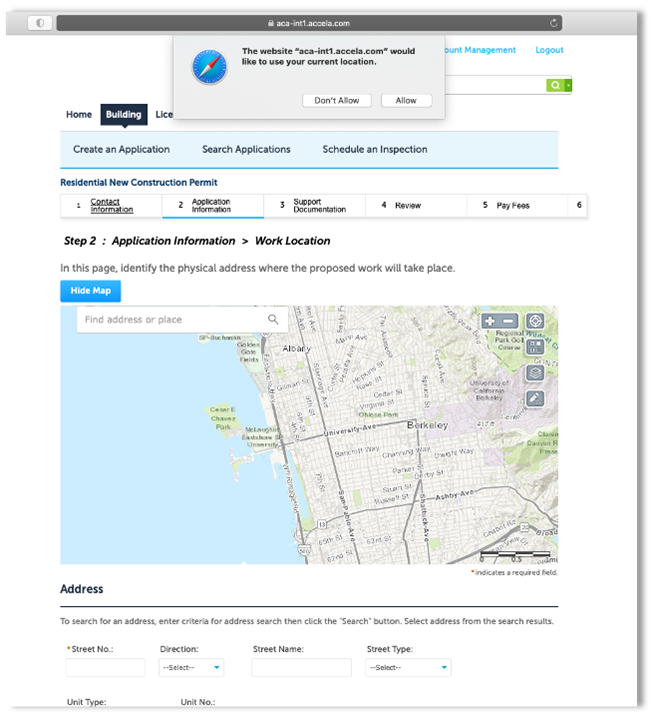This screenshot has height=717, width=654.
Task: Click the green site search button
Action: click(554, 86)
